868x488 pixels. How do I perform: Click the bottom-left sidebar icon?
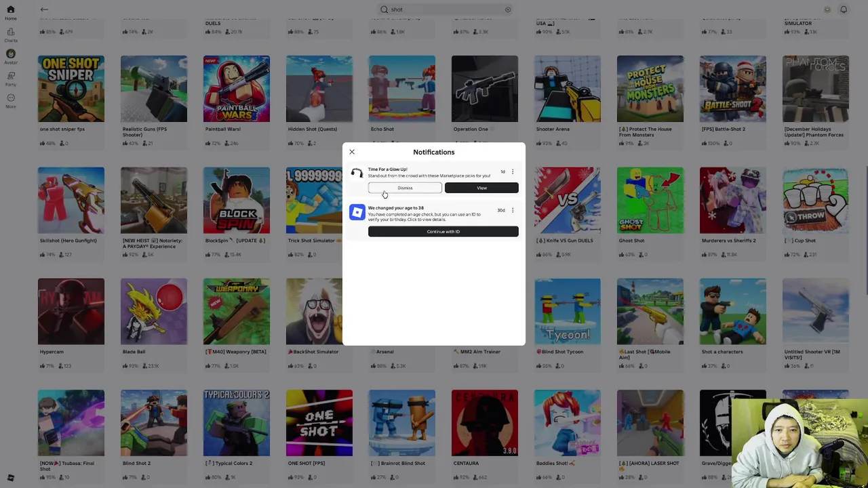pyautogui.click(x=10, y=478)
